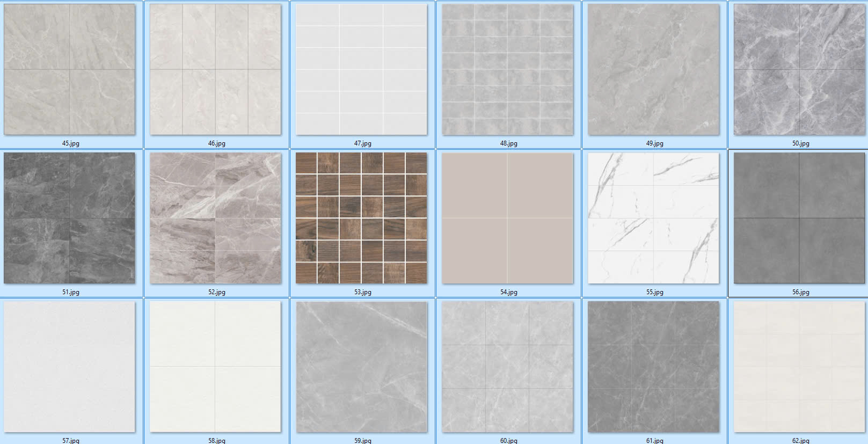Select the 56.jpg dark grey concrete thumbnail

(800, 218)
